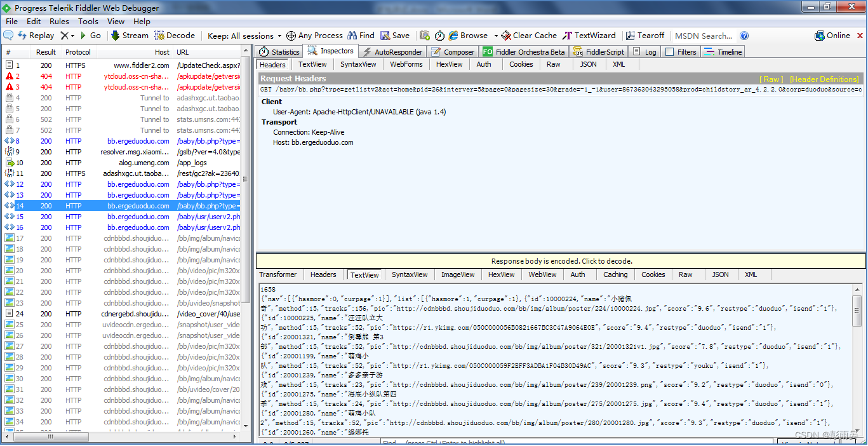The image size is (868, 446).
Task: Select response ImageView tab
Action: tap(458, 274)
